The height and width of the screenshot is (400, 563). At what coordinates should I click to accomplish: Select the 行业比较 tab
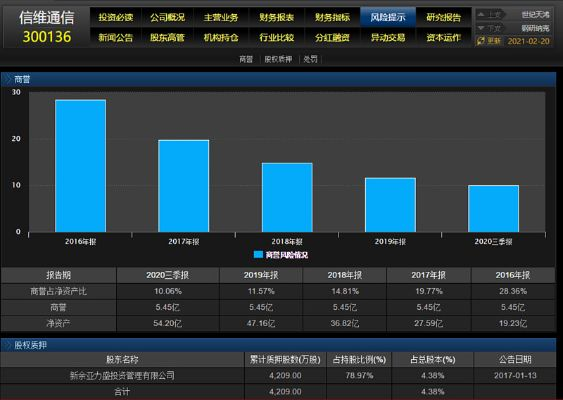(x=277, y=37)
